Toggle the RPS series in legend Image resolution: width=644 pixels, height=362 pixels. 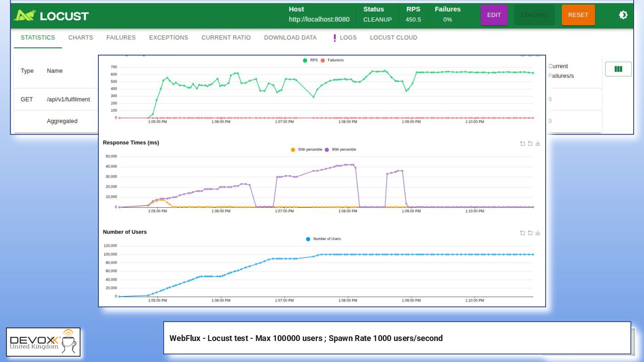pyautogui.click(x=310, y=60)
